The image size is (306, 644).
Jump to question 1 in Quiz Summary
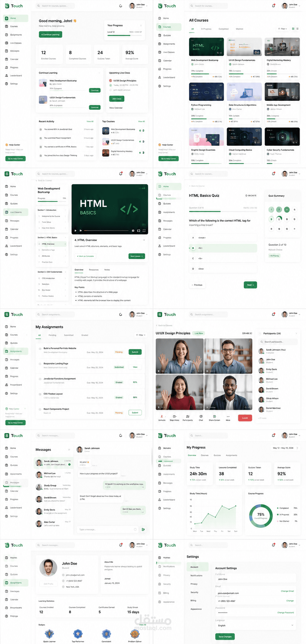[x=272, y=210]
